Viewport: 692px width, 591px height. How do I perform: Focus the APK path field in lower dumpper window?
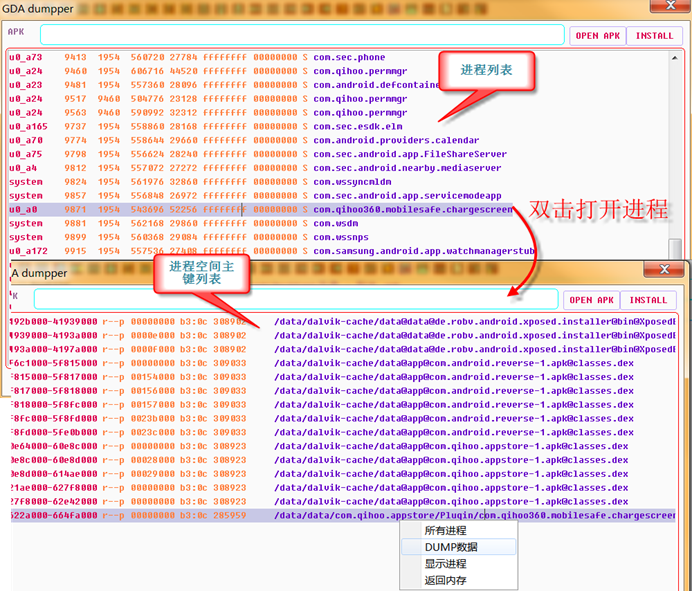click(x=296, y=299)
